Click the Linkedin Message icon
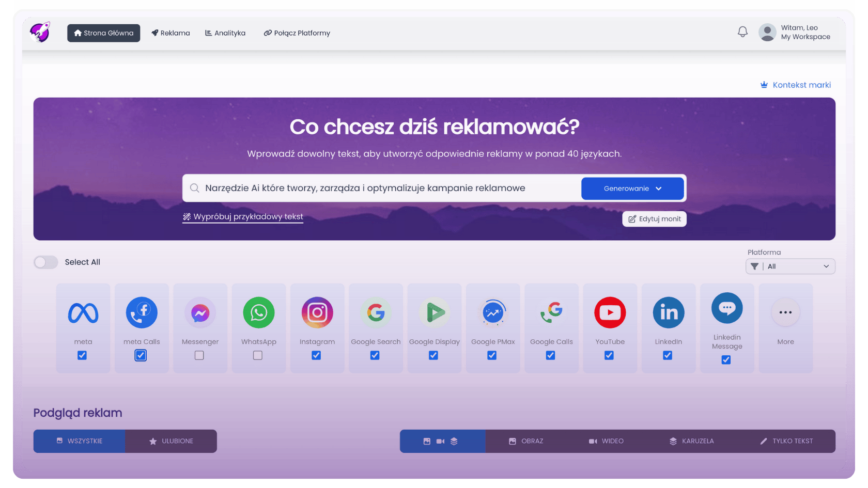 (x=727, y=308)
